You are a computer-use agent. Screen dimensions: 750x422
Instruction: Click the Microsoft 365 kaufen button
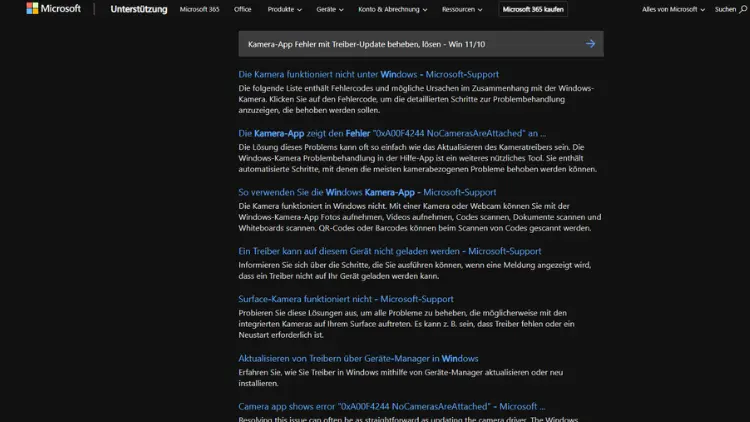[x=533, y=9]
